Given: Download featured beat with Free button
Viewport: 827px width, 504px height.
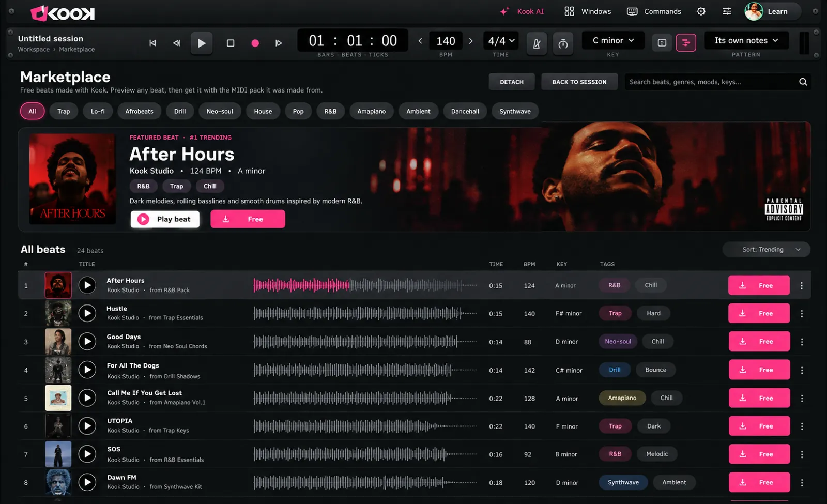Looking at the screenshot, I should click(x=248, y=219).
